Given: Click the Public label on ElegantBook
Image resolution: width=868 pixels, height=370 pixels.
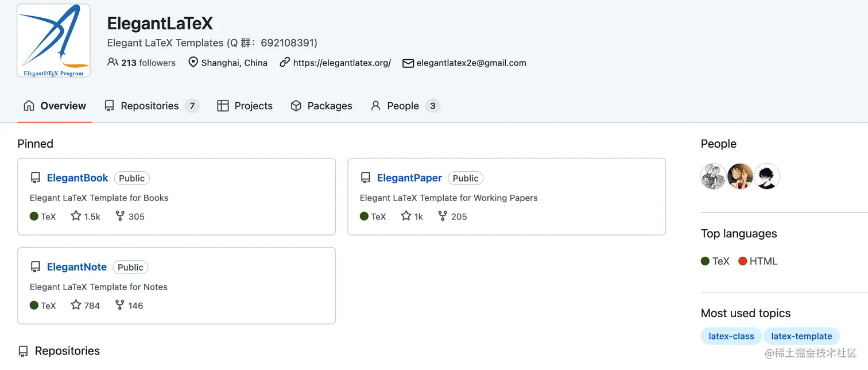Looking at the screenshot, I should 132,178.
